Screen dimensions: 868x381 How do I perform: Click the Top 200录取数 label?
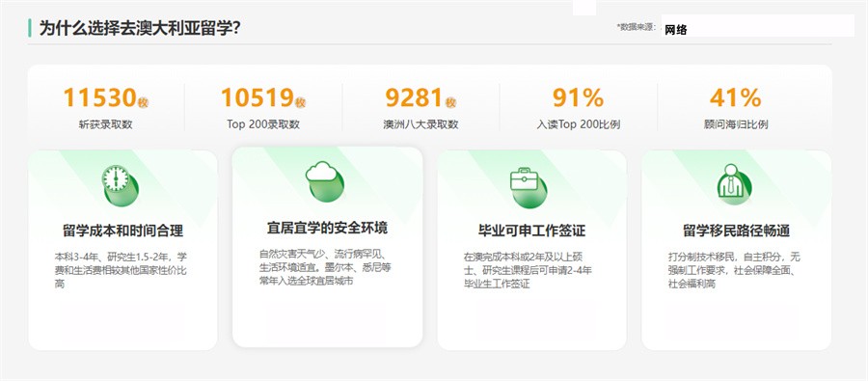[263, 124]
